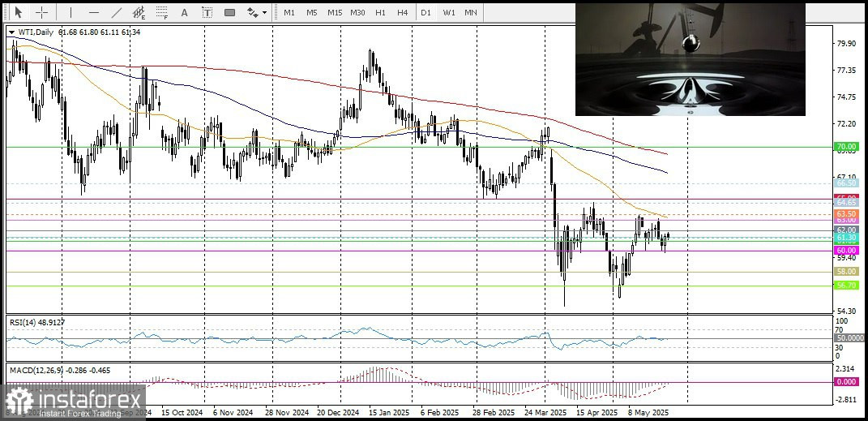Click the RSI(14) 48.9127 indicator label
Viewport: 868px width, 421px height.
(37, 320)
